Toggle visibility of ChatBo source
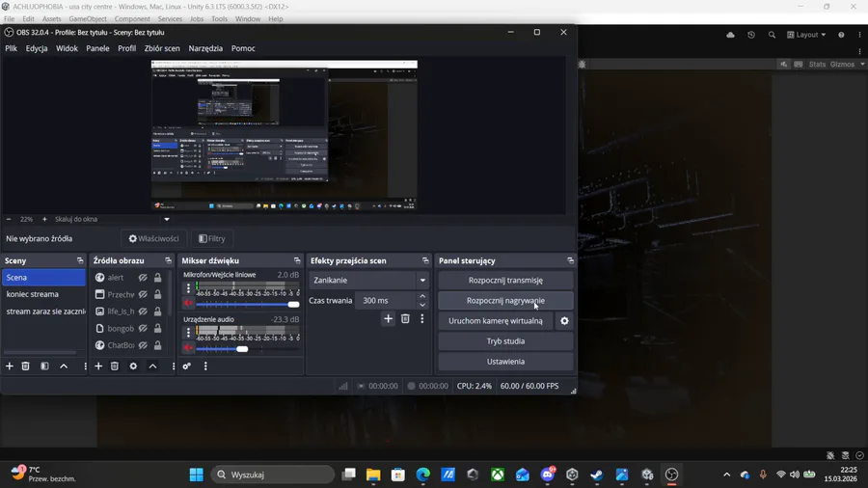Screen dimensions: 868x488 click(143, 345)
